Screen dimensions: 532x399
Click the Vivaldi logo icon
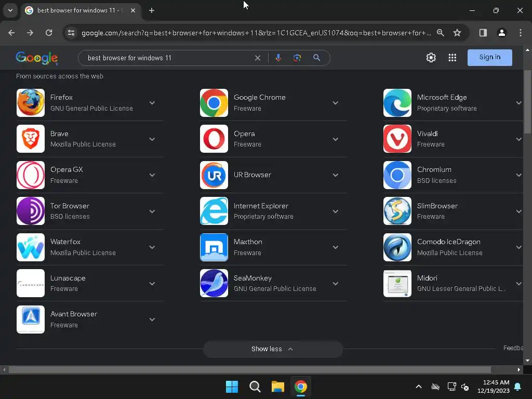coord(397,139)
